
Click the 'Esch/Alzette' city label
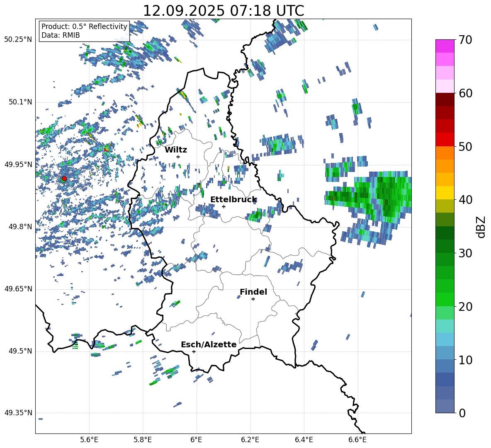point(209,344)
